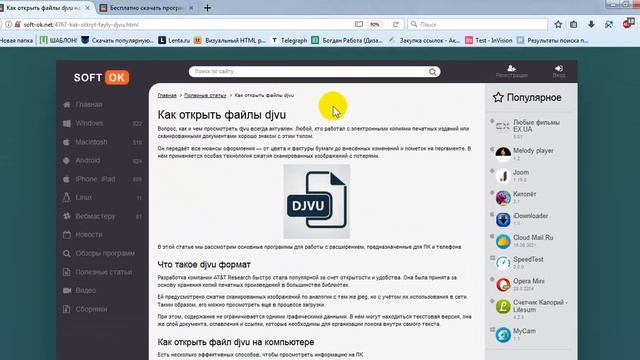Open Любые фильмы EX.UA popular item

pos(536,126)
